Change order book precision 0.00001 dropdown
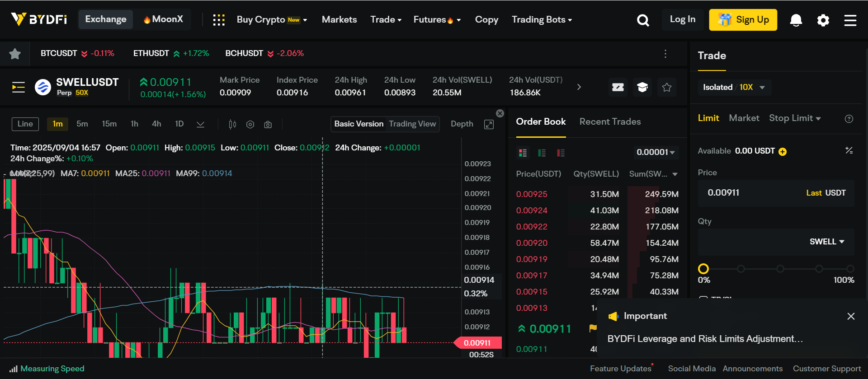The width and height of the screenshot is (868, 379). (x=656, y=152)
